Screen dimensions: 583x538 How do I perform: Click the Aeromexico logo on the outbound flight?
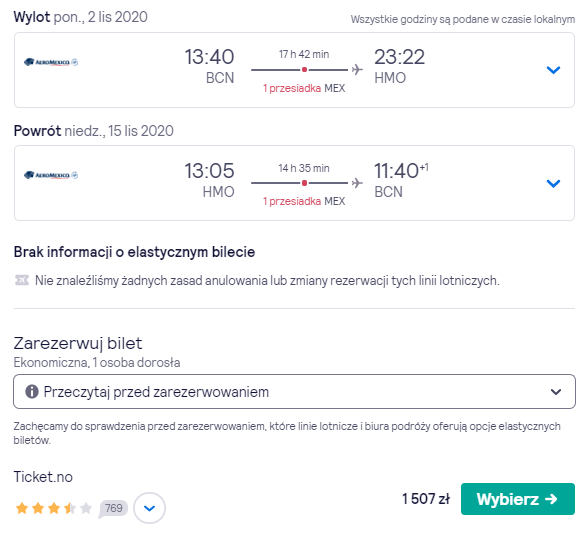51,62
